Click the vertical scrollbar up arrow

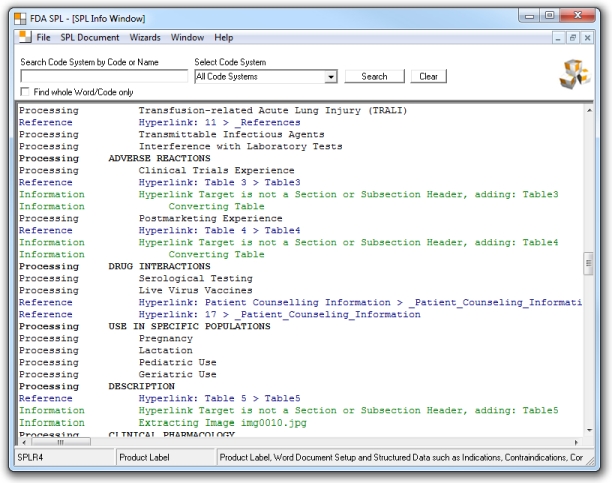tap(589, 111)
